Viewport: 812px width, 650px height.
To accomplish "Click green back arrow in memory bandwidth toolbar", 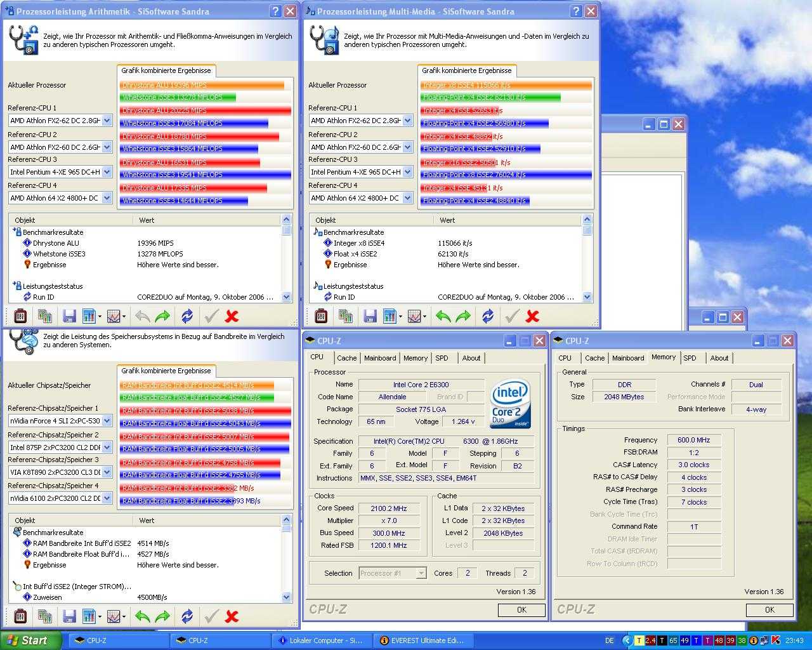I will 142,616.
